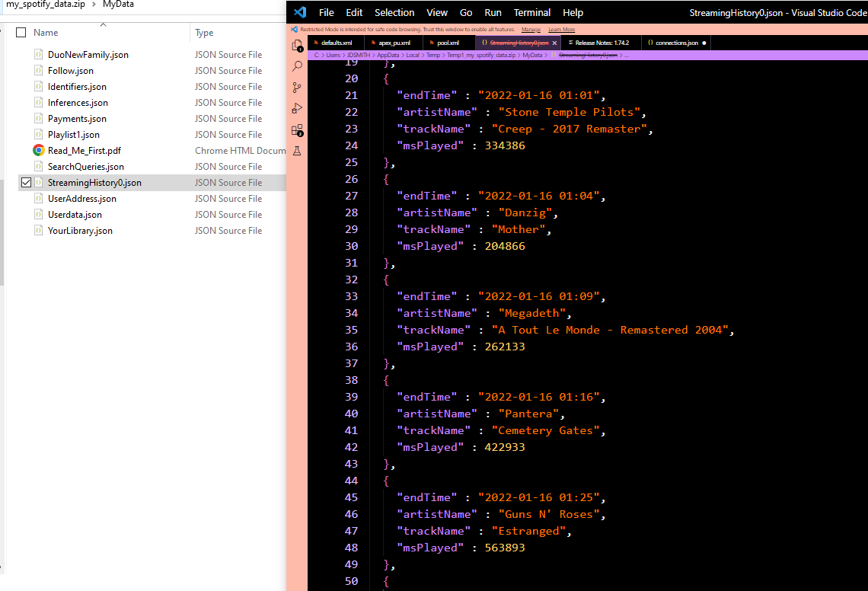Viewport: 868px width, 591px height.
Task: Select Follow.json in file list
Action: 70,70
